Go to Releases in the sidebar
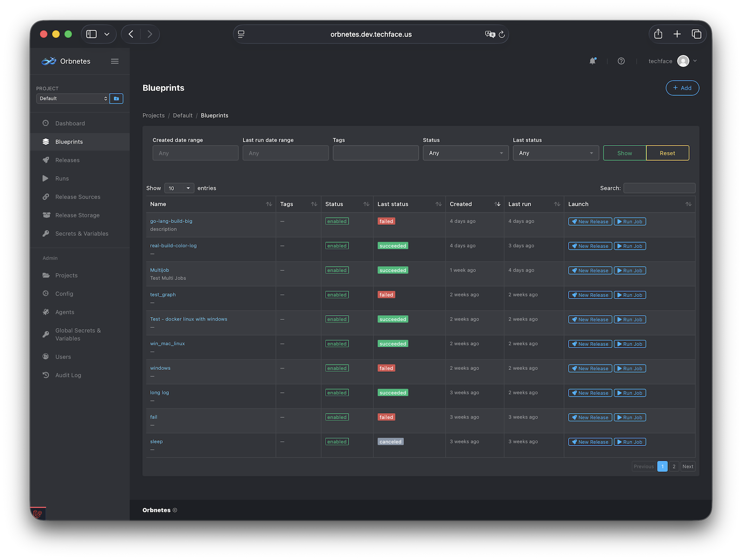This screenshot has height=560, width=742. pyautogui.click(x=67, y=160)
